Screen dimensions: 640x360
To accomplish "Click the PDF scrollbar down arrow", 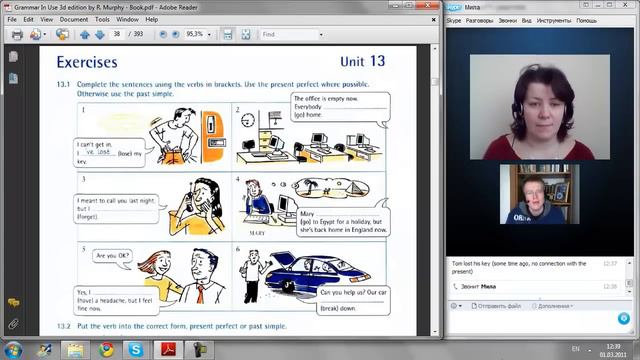I will [435, 332].
